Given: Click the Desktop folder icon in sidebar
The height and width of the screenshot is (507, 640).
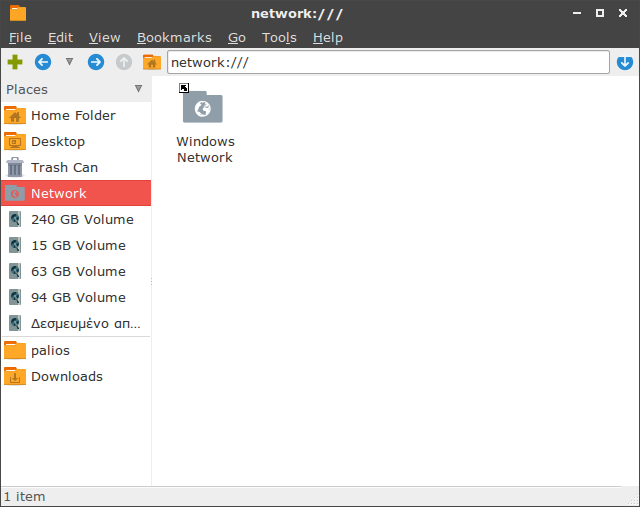Looking at the screenshot, I should [x=15, y=142].
